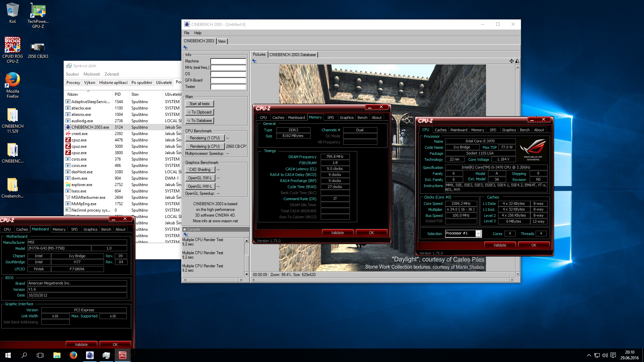Open the 2858 CB2K3 desktop file
Screen dimensions: 644x362
[38, 50]
